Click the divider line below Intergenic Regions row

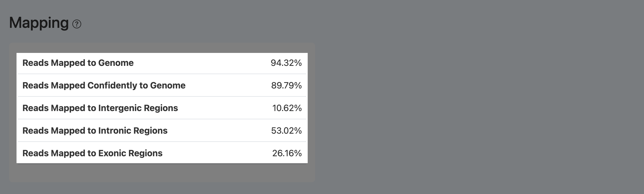coord(162,119)
